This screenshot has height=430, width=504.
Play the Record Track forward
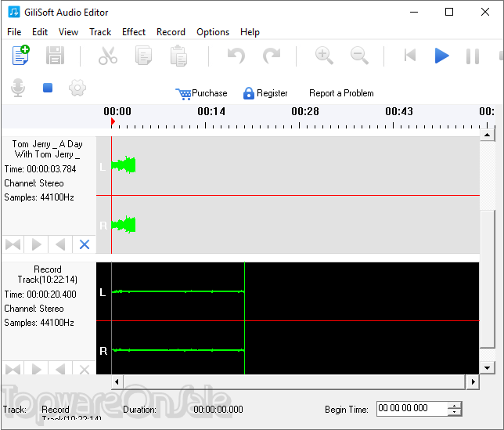pyautogui.click(x=36, y=369)
